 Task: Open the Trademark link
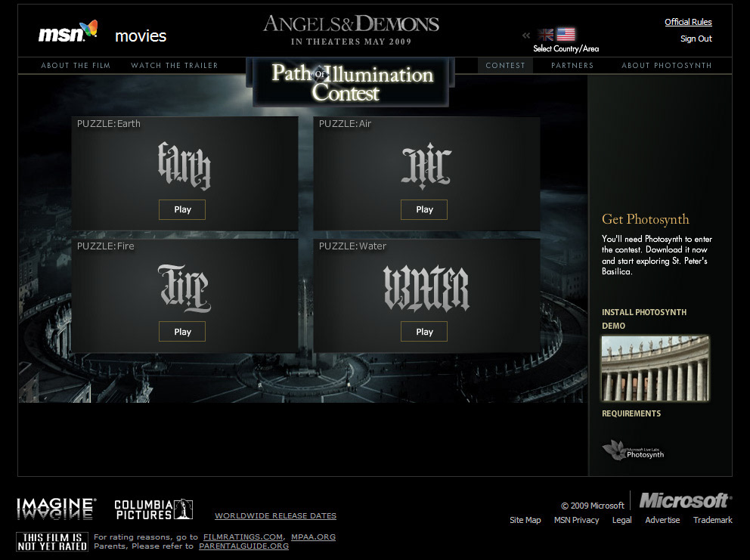click(713, 520)
